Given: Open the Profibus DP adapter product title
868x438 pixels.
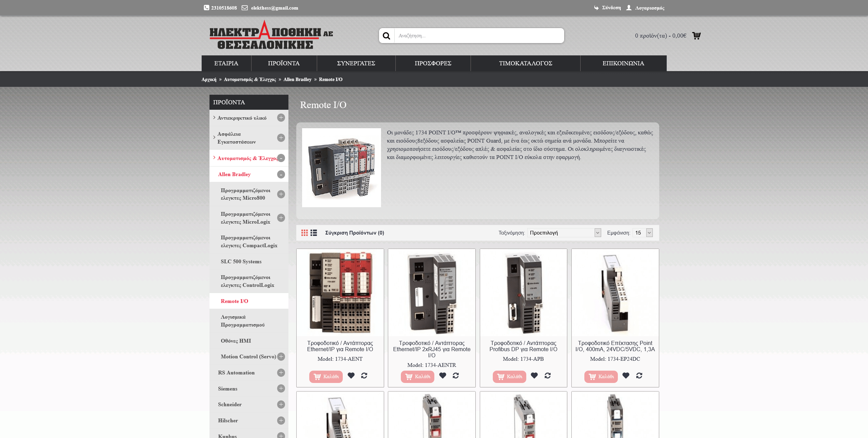Looking at the screenshot, I should pyautogui.click(x=523, y=346).
